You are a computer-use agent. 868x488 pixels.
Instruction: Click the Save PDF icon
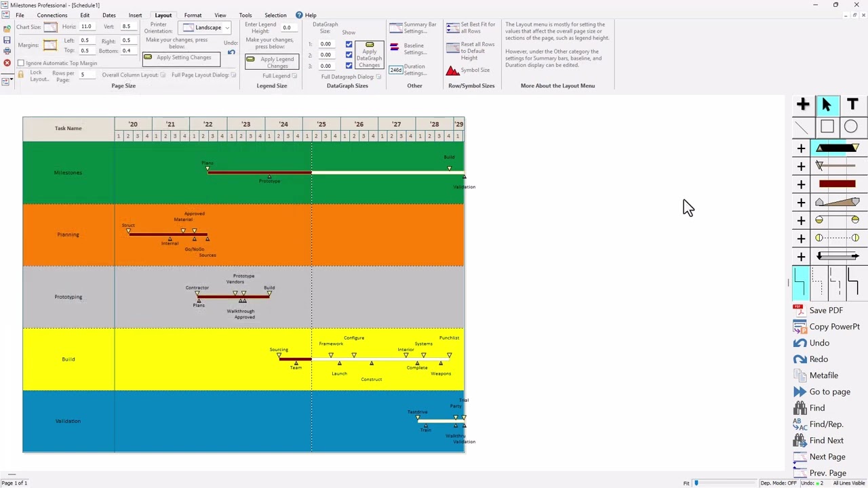800,310
